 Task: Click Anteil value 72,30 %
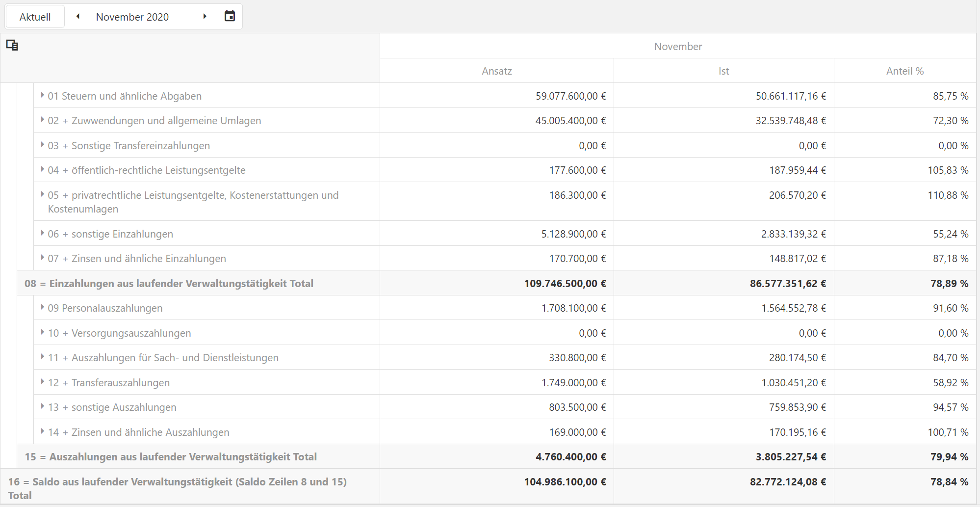click(951, 120)
